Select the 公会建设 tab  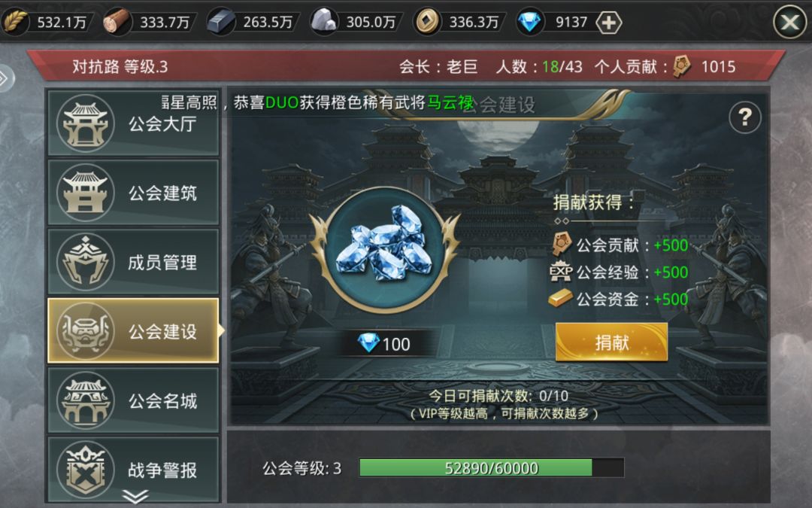coord(133,330)
